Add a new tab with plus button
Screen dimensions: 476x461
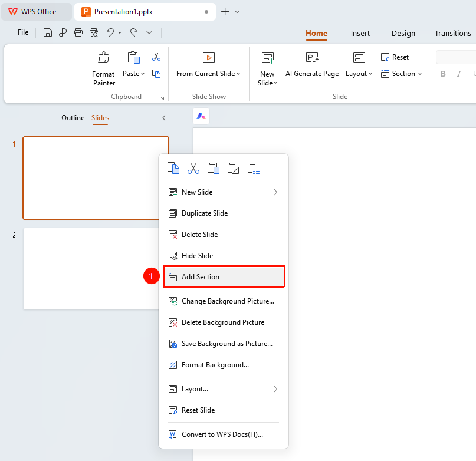click(225, 12)
